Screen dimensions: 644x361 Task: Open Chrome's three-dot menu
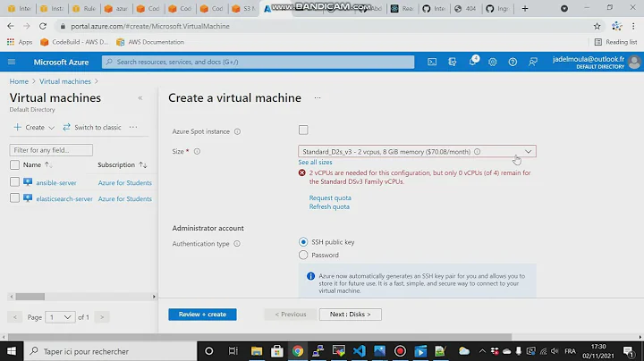tap(633, 26)
